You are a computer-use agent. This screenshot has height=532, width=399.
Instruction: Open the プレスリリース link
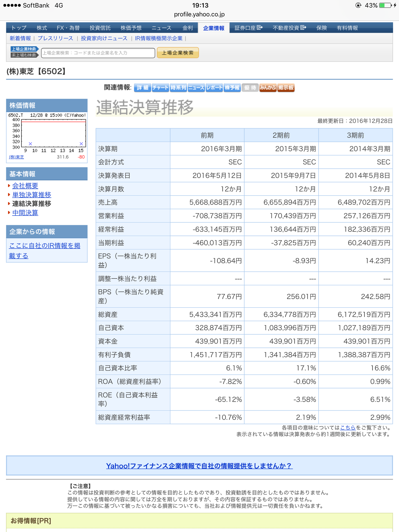pyautogui.click(x=55, y=38)
